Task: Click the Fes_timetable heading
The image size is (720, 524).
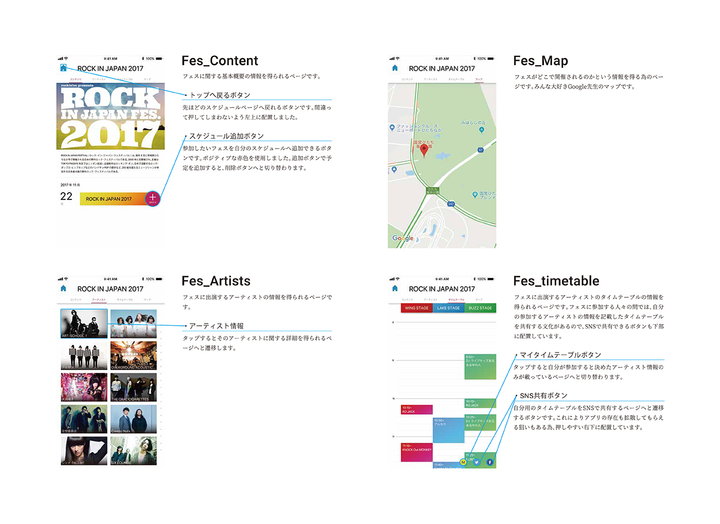Action: click(556, 281)
